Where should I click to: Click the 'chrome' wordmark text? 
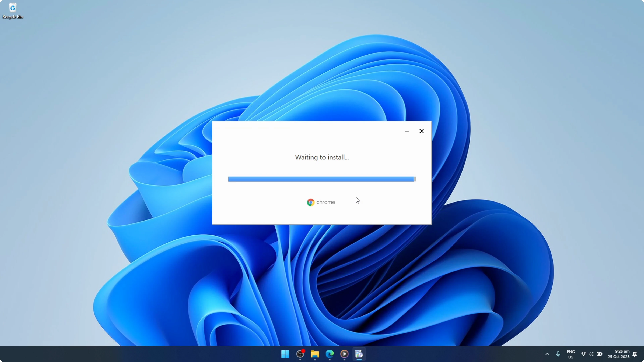(x=326, y=202)
